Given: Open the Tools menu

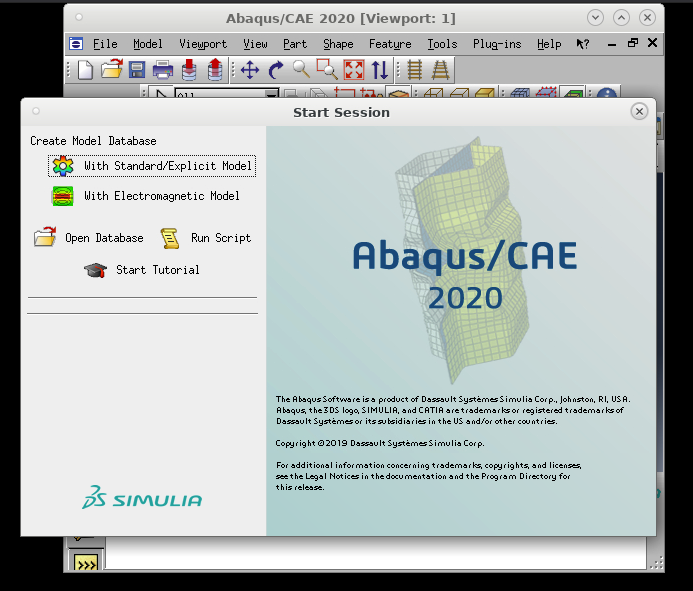Looking at the screenshot, I should pos(442,44).
